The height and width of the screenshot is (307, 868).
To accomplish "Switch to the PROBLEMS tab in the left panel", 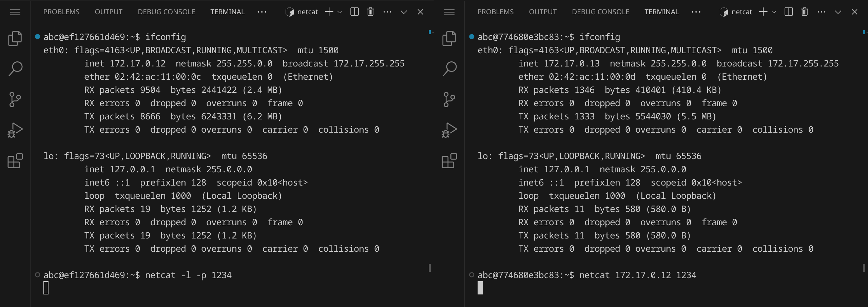I will (x=61, y=12).
